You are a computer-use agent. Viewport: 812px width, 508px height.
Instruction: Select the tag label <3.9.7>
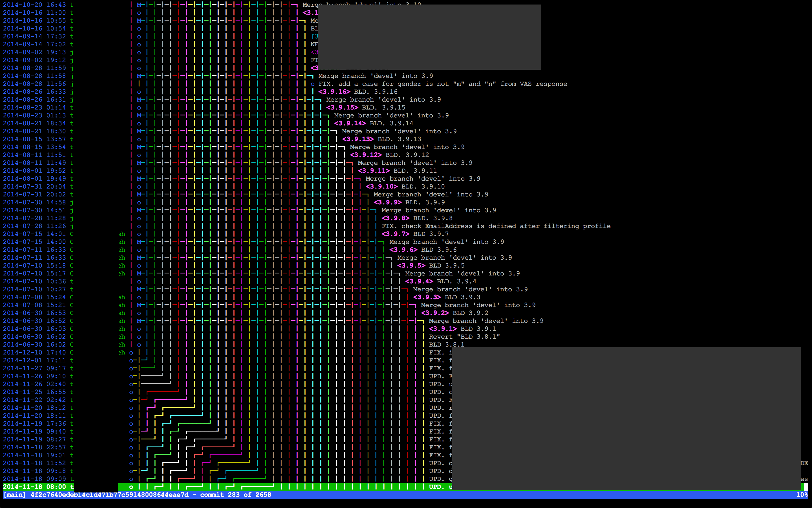(396, 234)
